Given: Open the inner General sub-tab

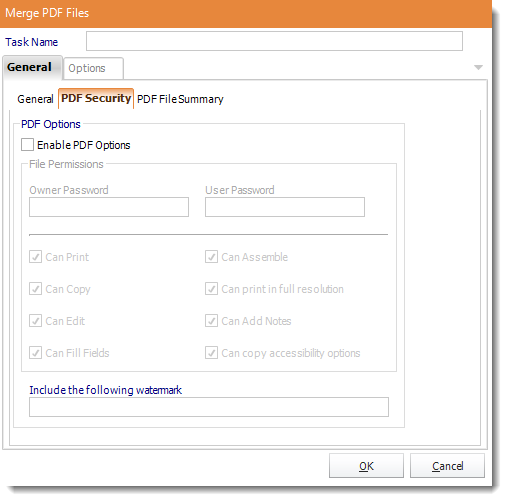Looking at the screenshot, I should tap(35, 99).
